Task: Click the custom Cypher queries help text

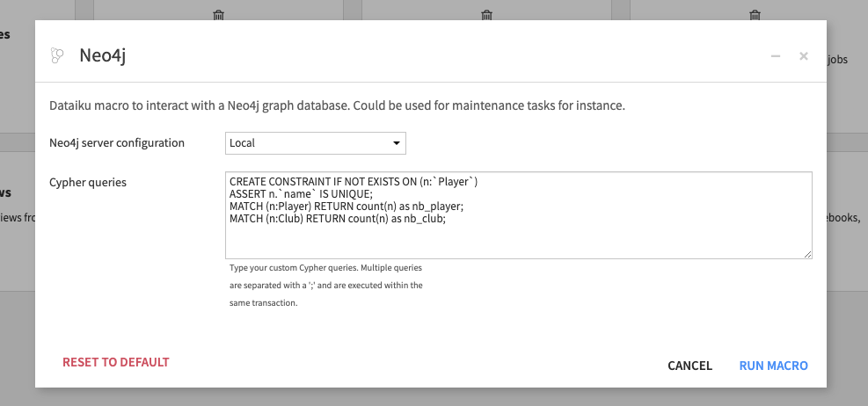Action: point(325,285)
